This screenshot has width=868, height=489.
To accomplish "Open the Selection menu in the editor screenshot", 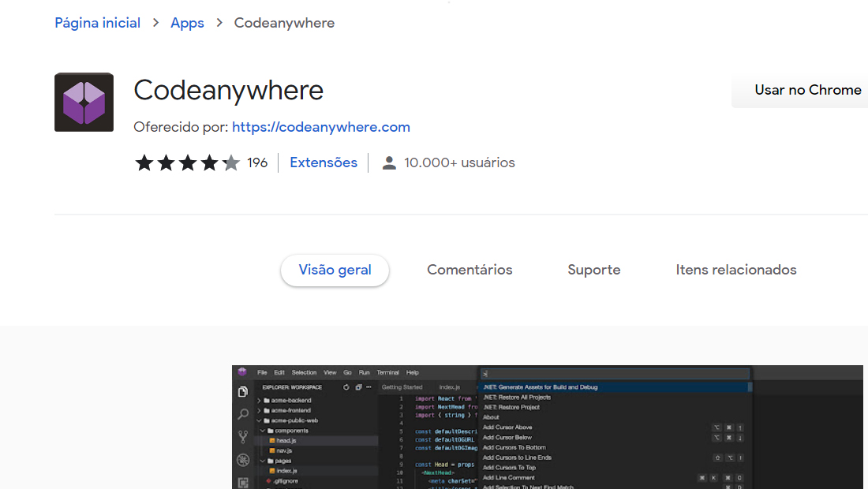I will (x=304, y=373).
